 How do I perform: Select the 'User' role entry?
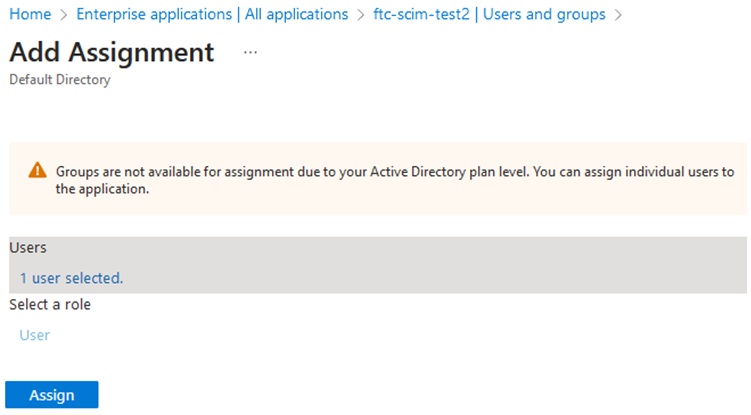point(35,335)
